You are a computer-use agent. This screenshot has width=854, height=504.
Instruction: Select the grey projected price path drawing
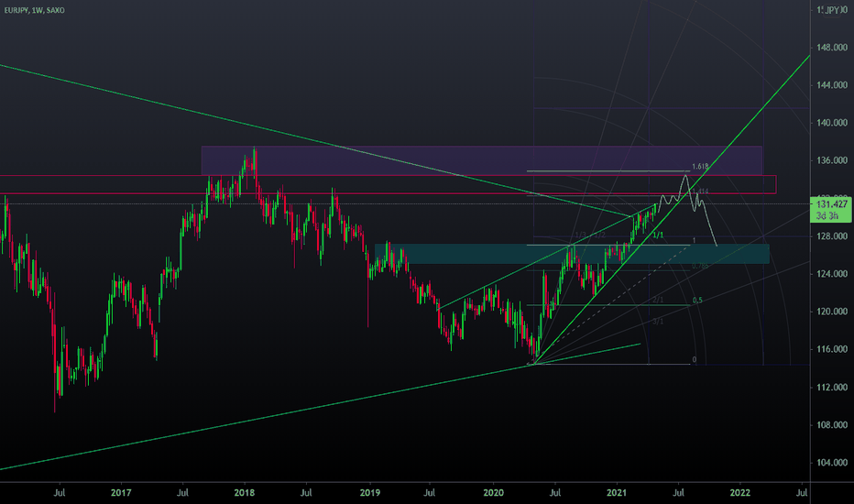[687, 210]
